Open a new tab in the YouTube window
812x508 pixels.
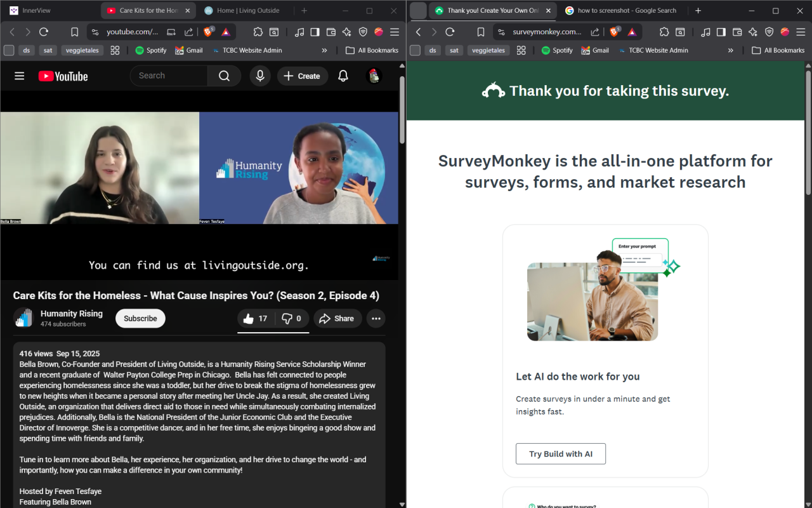304,11
